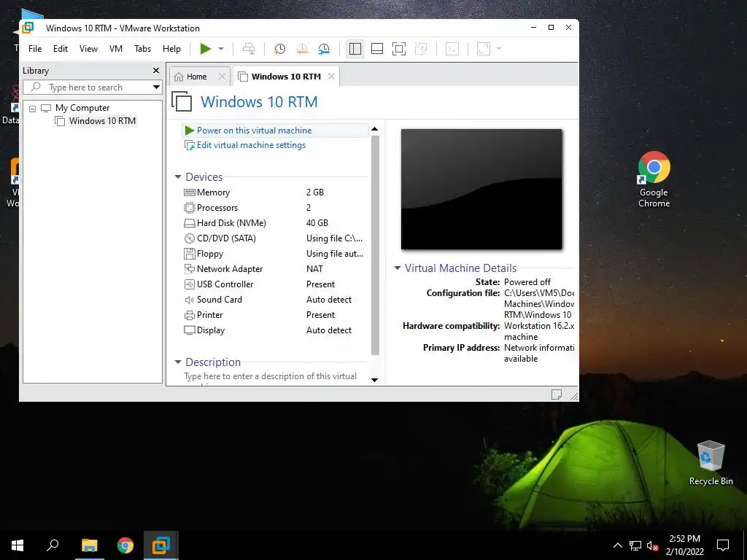This screenshot has height=560, width=747.
Task: Toggle the thumbnail bar view icon
Action: (x=377, y=49)
